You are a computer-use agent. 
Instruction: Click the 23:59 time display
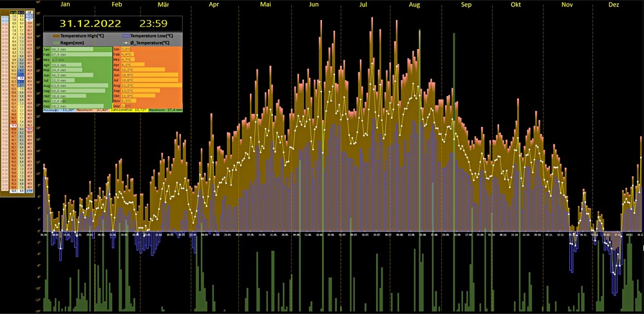153,24
